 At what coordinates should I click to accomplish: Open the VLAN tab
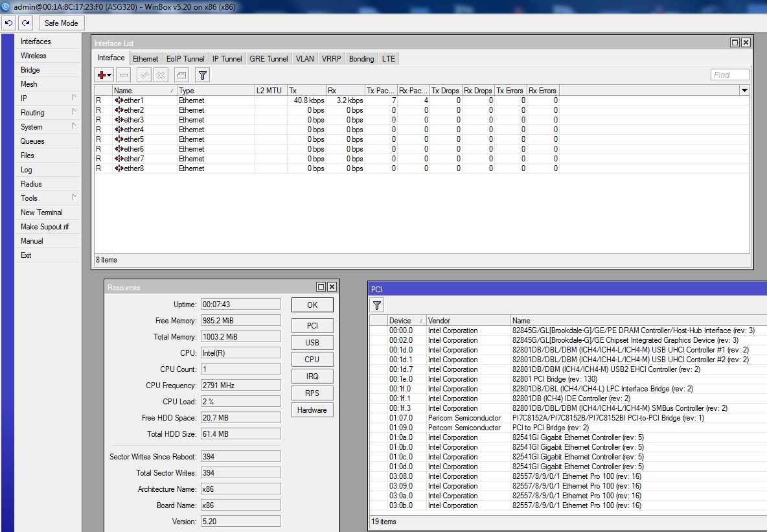pos(304,59)
